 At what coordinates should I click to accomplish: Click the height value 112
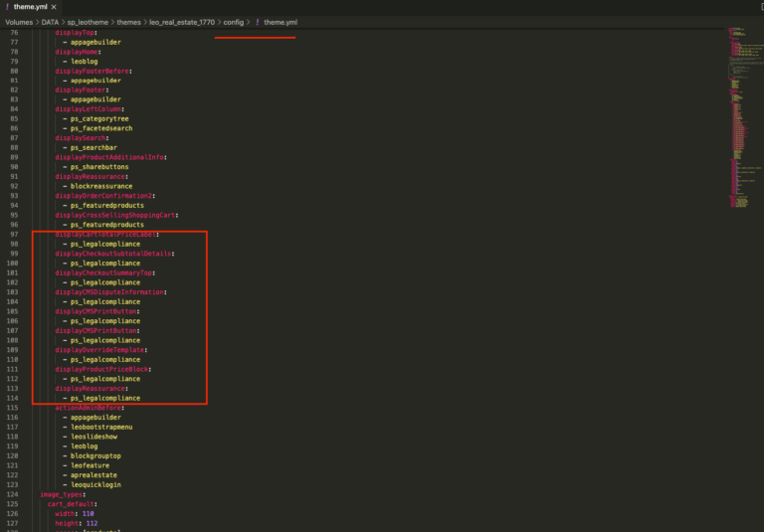pos(93,523)
